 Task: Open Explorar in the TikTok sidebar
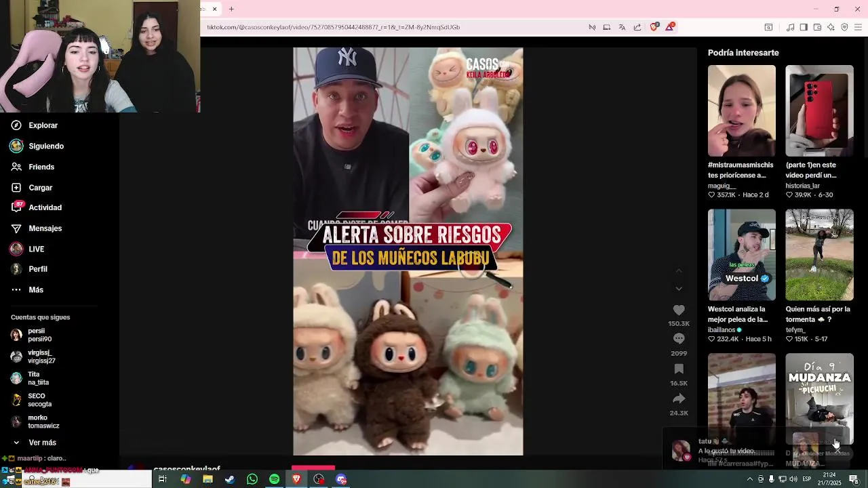(34, 125)
